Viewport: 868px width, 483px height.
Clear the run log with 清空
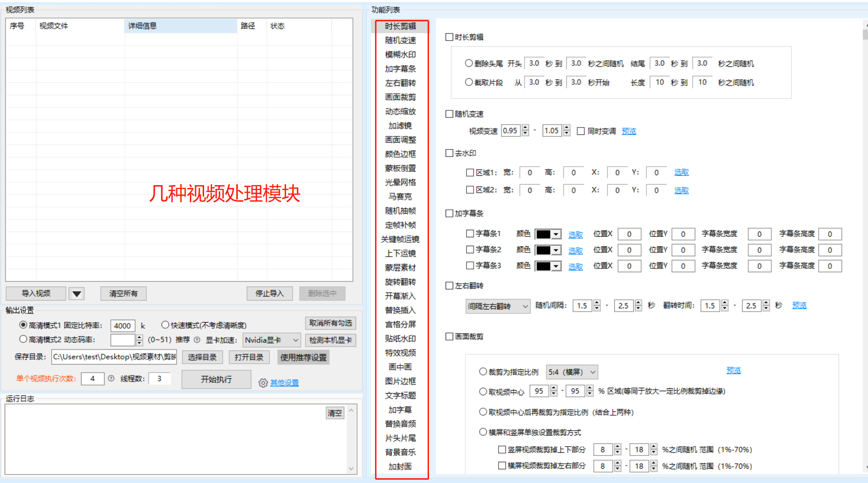[335, 413]
